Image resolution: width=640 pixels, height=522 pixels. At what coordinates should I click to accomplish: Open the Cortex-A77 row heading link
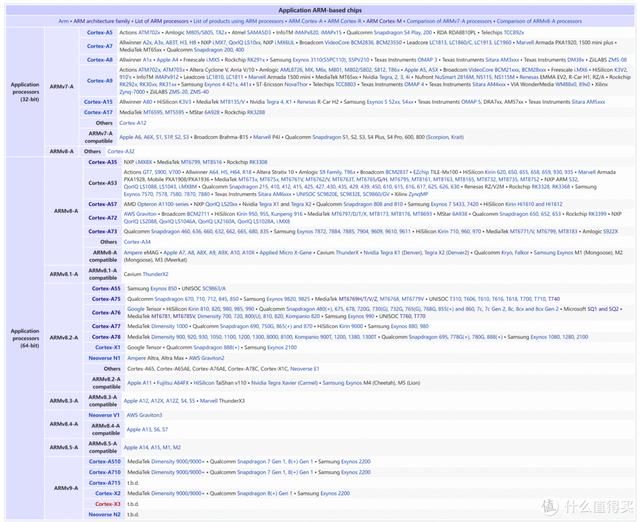[x=106, y=326]
